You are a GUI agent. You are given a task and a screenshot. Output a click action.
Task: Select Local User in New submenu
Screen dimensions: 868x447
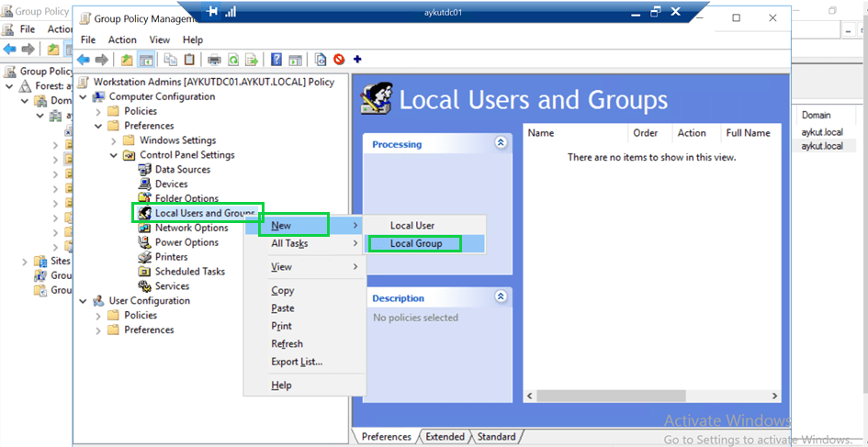(411, 225)
